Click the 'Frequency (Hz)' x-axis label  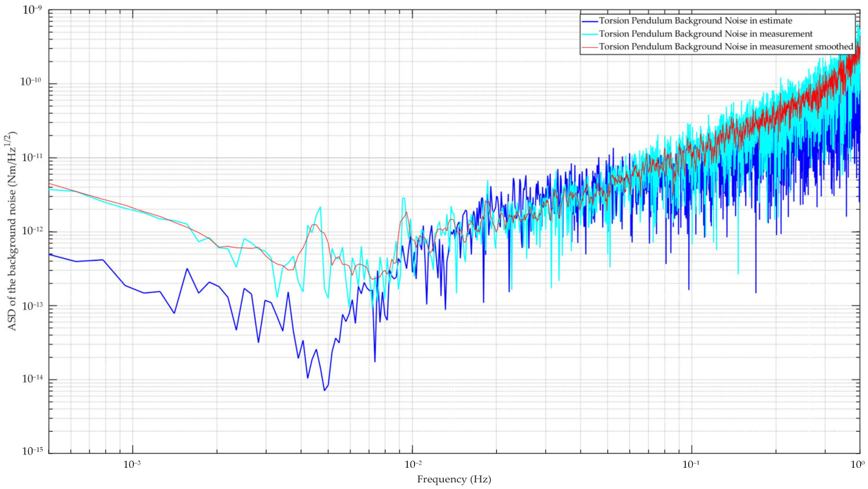454,479
